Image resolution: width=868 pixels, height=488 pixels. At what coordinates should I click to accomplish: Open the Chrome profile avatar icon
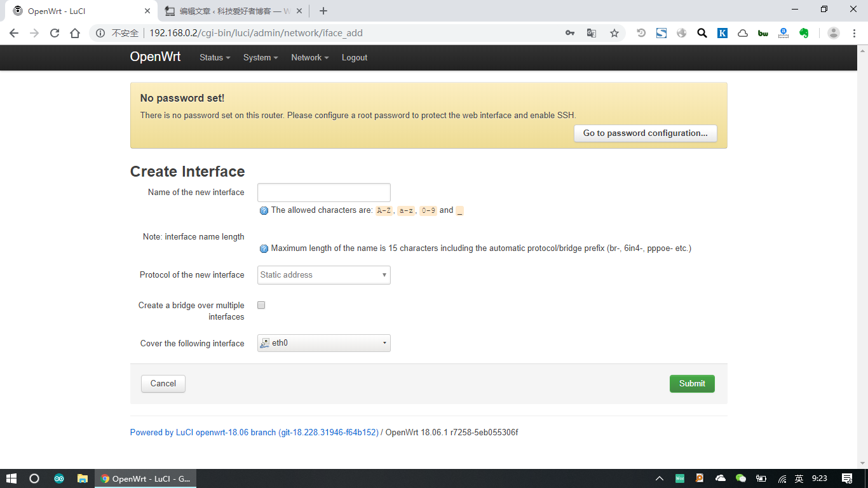(834, 32)
